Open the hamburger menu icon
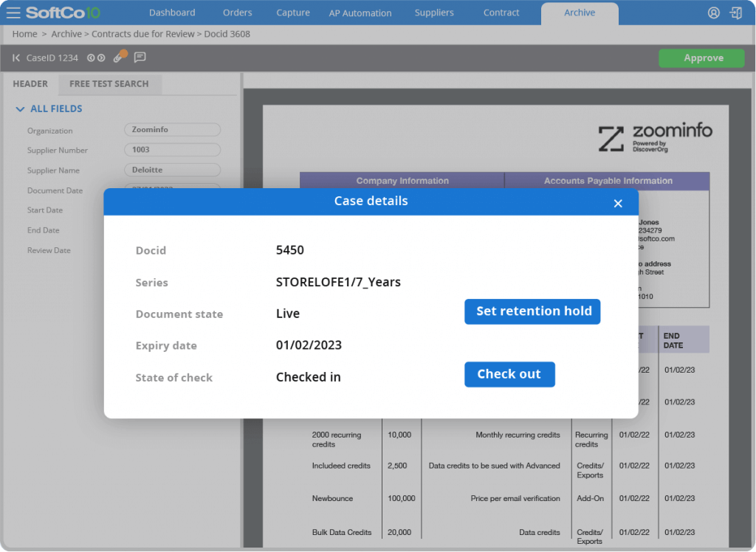756x552 pixels. pos(13,13)
